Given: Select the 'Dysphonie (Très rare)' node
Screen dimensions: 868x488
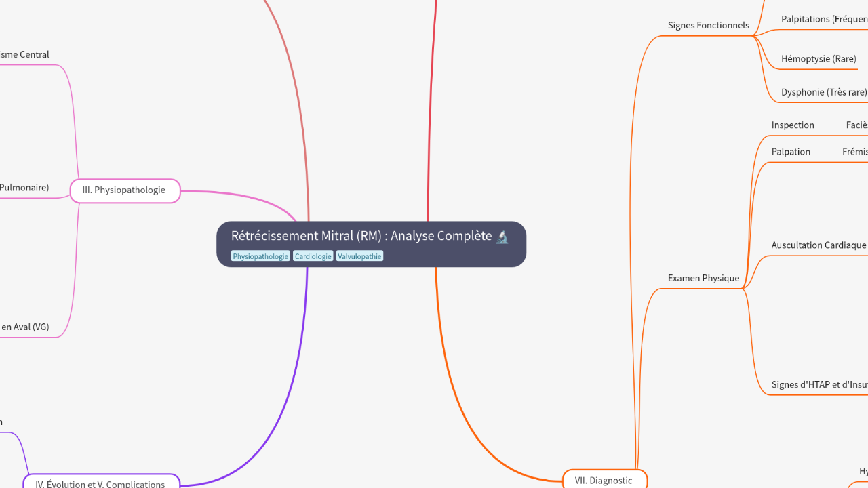Looking at the screenshot, I should point(823,91).
